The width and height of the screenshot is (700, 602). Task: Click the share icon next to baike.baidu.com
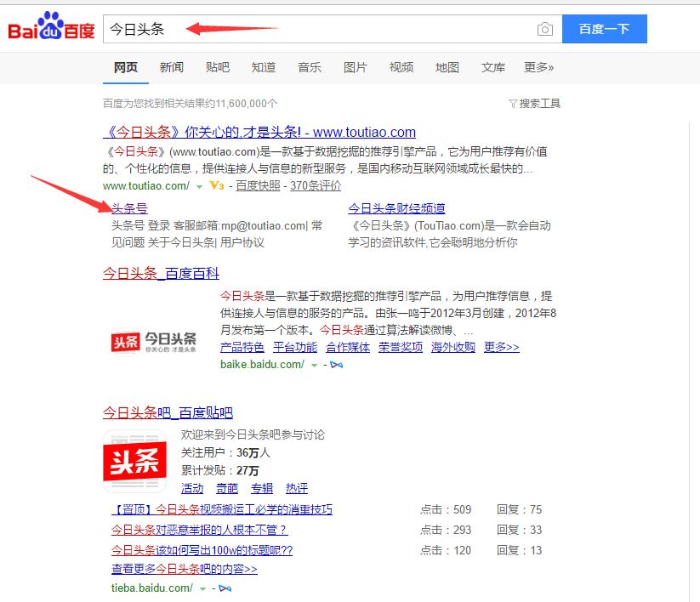[335, 364]
